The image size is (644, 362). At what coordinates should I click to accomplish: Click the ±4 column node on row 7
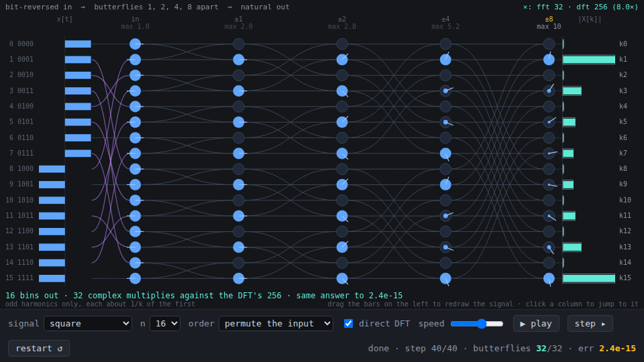pyautogui.click(x=445, y=154)
